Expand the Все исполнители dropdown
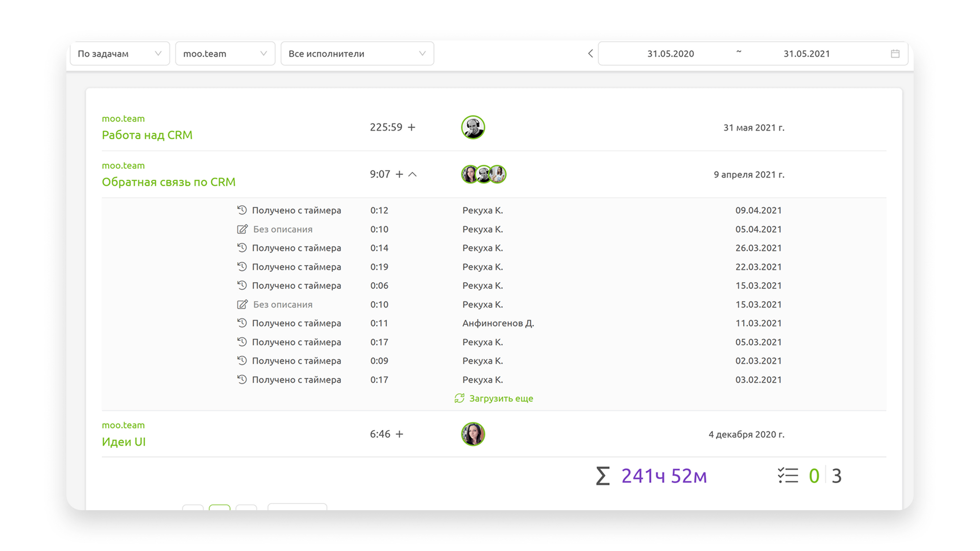The width and height of the screenshot is (980, 551). (357, 54)
